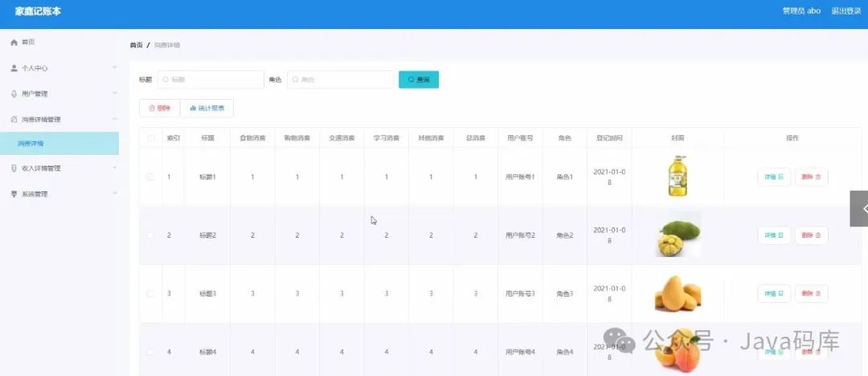This screenshot has height=376, width=868.
Task: Collapse the 消费详情管理 menu chevron
Action: click(x=115, y=119)
